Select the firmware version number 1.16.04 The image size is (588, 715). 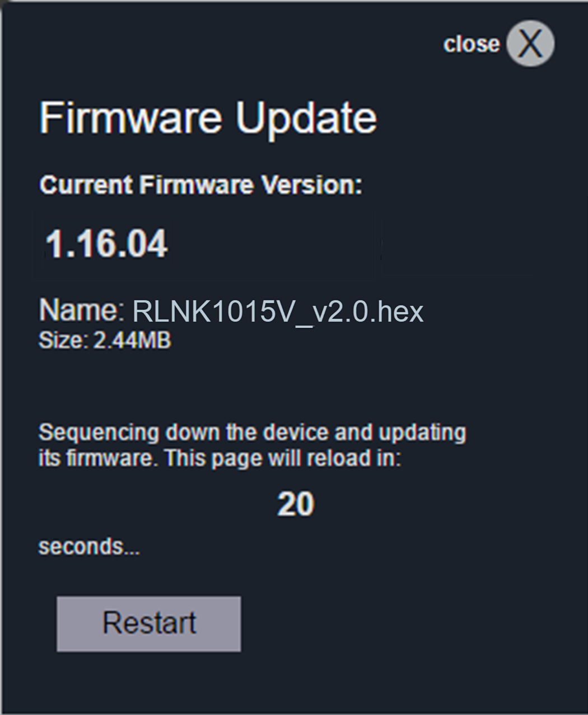coord(106,244)
